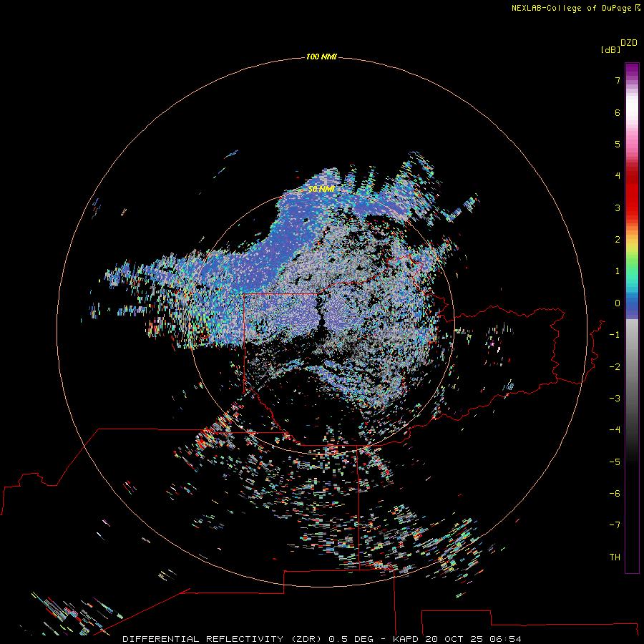This screenshot has height=644, width=644.
Task: Click the 20 OCT 25 date text
Action: 454,639
